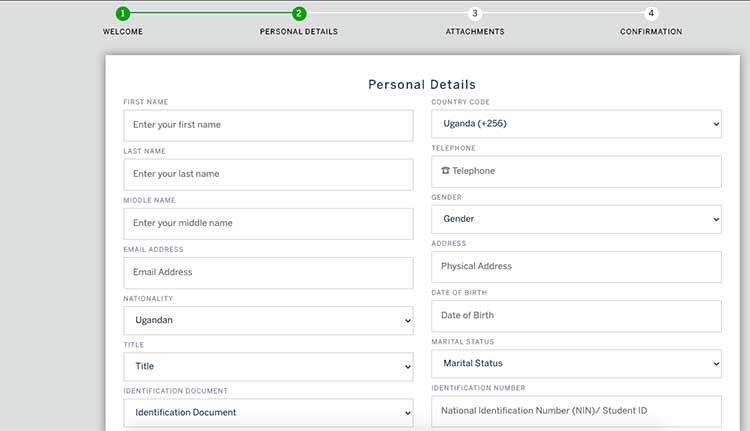
Task: Click the Date of Birth field
Action: point(576,316)
